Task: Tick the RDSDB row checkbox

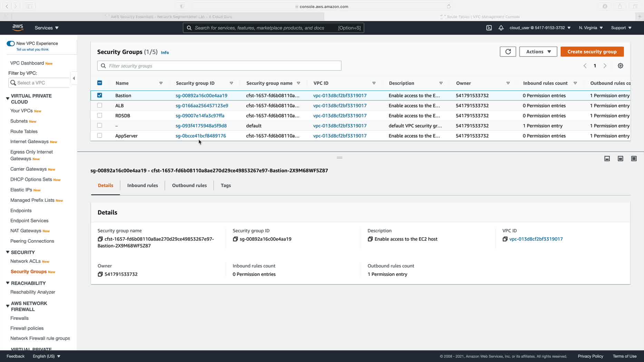Action: point(100,115)
